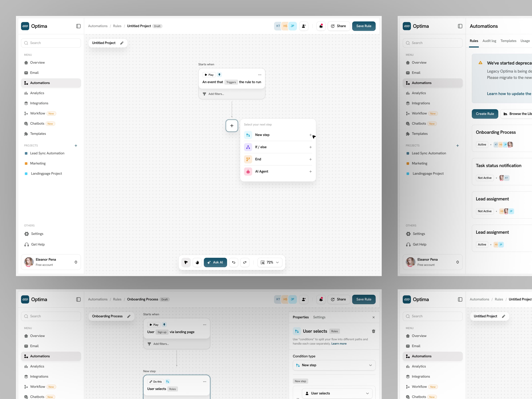Image resolution: width=532 pixels, height=399 pixels.
Task: Open bell icon in Onboarding Process window
Action: point(321,299)
